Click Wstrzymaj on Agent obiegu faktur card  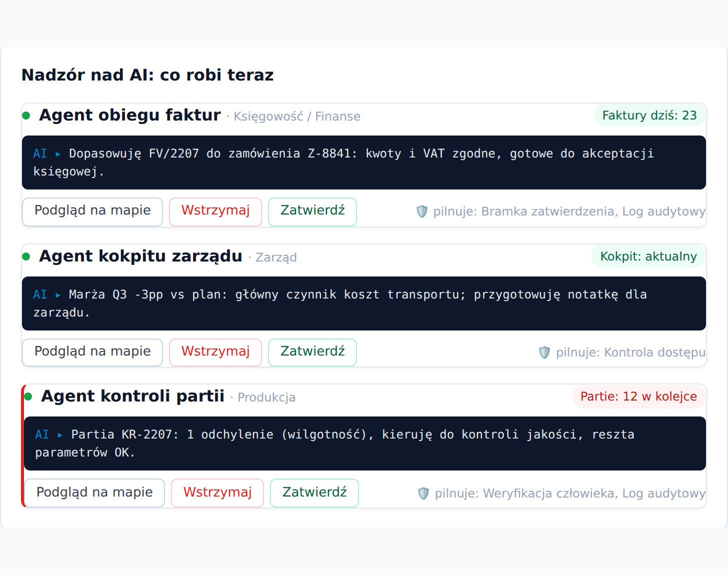point(215,211)
